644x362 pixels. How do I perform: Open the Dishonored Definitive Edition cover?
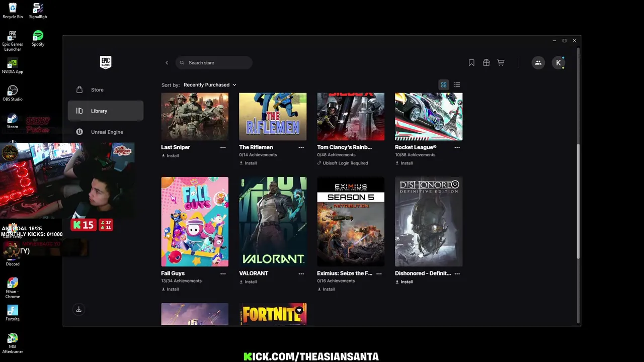tap(429, 222)
